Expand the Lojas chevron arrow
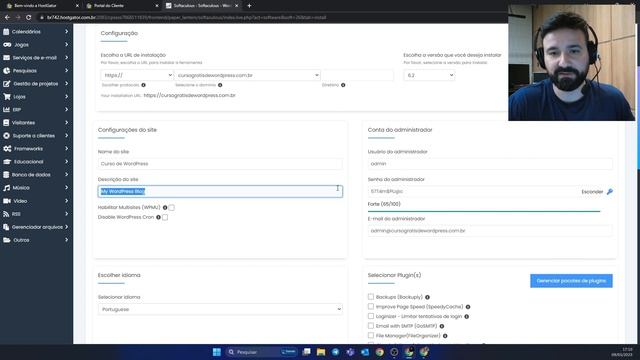 click(67, 97)
